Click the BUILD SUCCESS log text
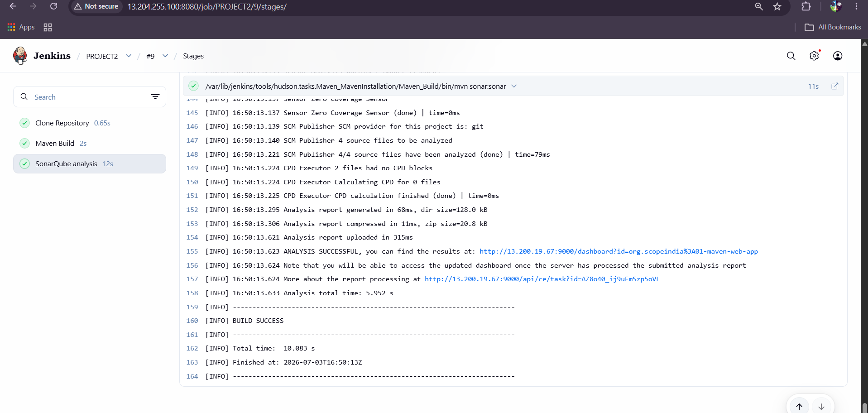868x413 pixels. [x=258, y=321]
